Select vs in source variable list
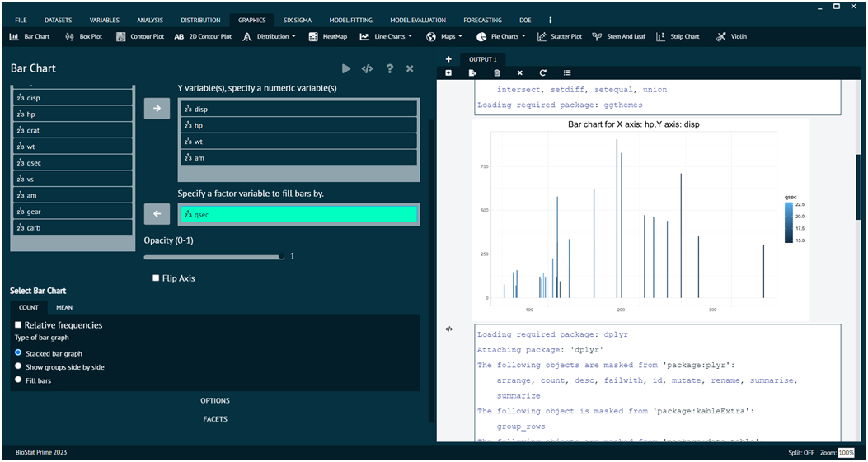 (x=72, y=179)
